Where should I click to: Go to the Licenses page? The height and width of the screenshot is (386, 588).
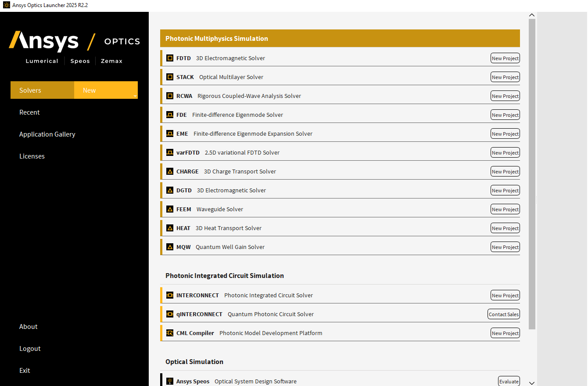32,156
